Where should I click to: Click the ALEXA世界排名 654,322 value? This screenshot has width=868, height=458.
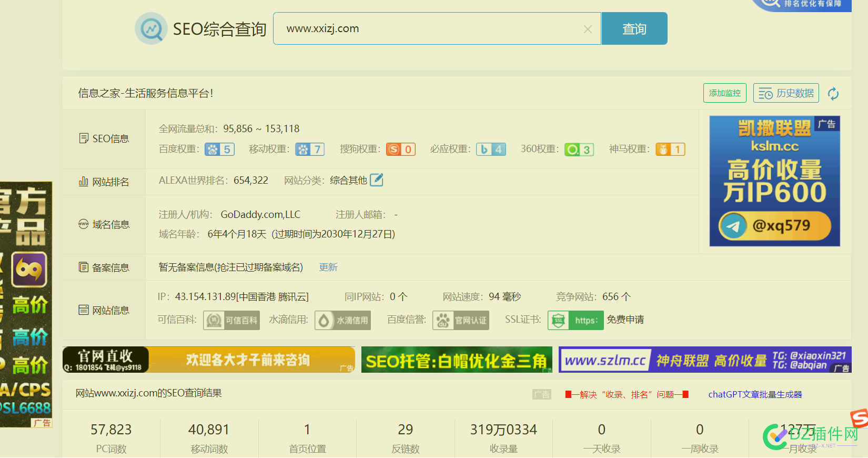point(251,181)
